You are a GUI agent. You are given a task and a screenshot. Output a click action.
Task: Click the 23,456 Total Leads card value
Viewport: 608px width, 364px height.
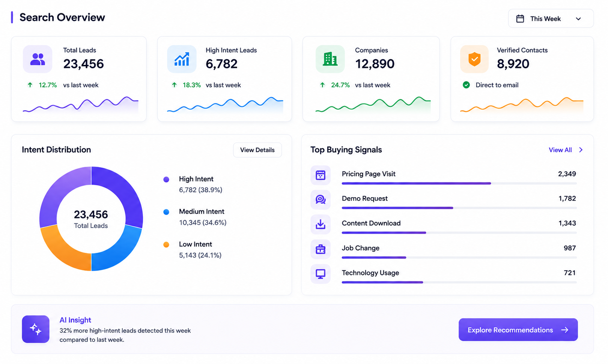[x=83, y=64]
